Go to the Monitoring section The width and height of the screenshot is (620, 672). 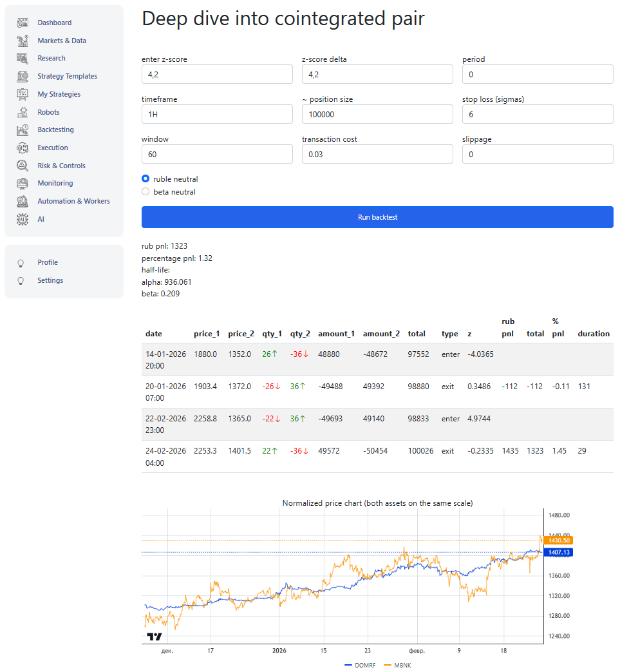tap(55, 183)
